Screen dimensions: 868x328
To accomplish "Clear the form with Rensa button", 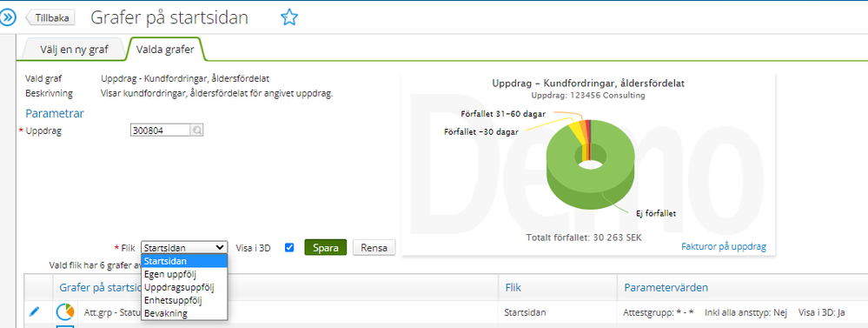I will tap(374, 248).
